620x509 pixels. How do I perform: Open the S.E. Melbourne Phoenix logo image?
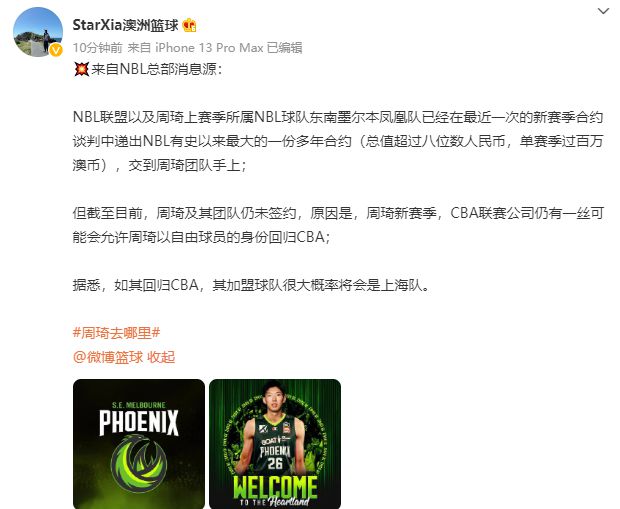pos(139,444)
